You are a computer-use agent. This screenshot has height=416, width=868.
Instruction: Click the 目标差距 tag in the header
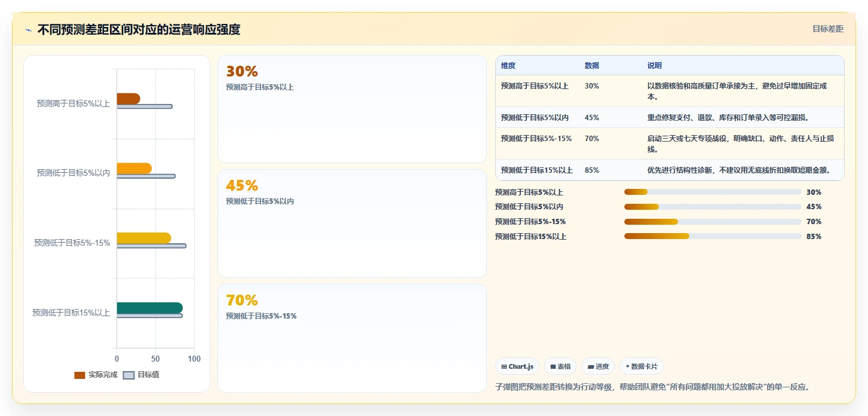[828, 29]
